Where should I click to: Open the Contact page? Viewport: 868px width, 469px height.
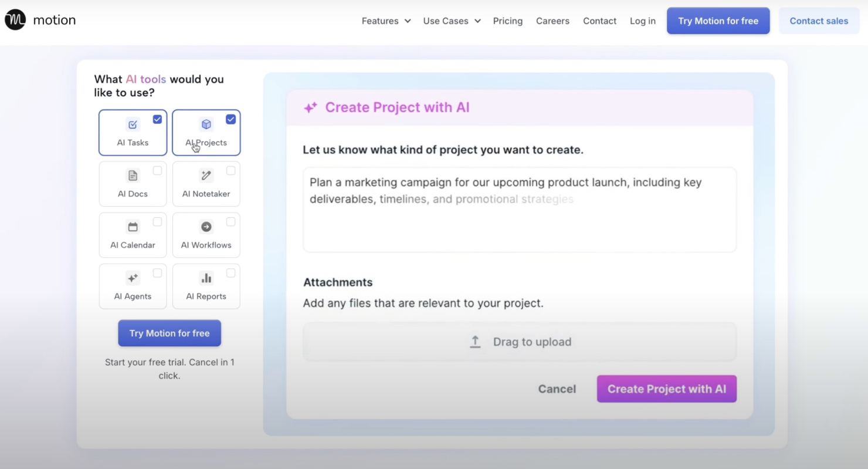point(599,21)
